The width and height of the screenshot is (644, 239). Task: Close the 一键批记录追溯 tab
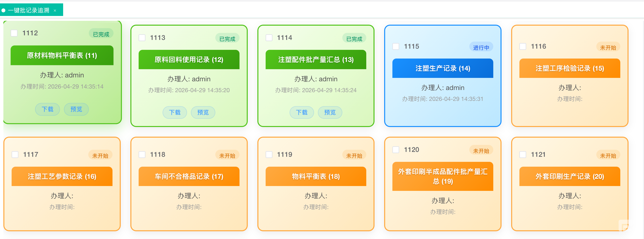(x=55, y=10)
